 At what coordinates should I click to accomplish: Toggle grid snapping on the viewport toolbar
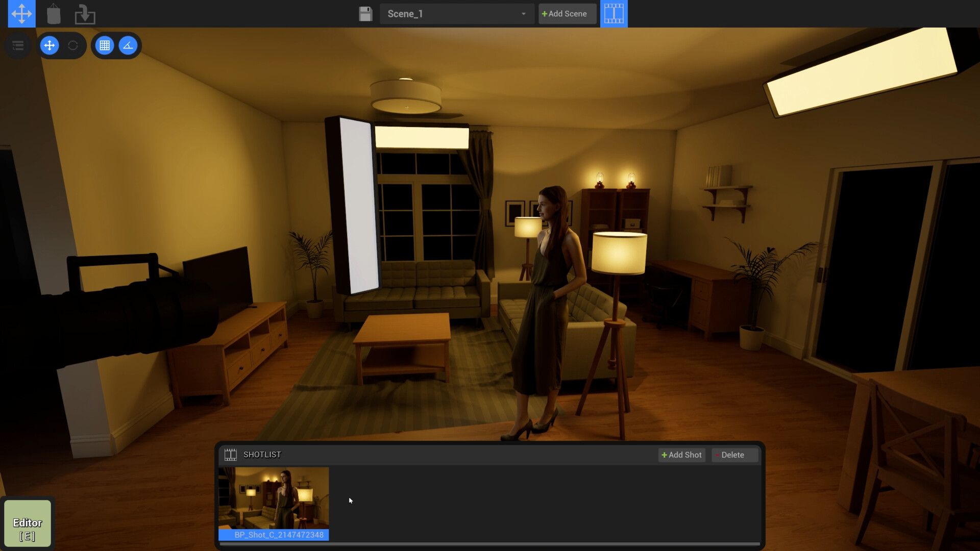coord(105,45)
